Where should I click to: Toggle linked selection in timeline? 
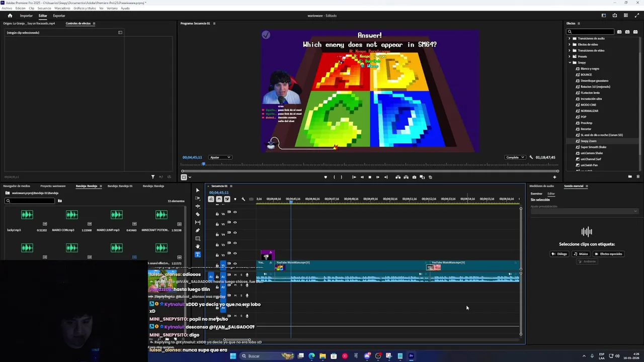(x=227, y=199)
